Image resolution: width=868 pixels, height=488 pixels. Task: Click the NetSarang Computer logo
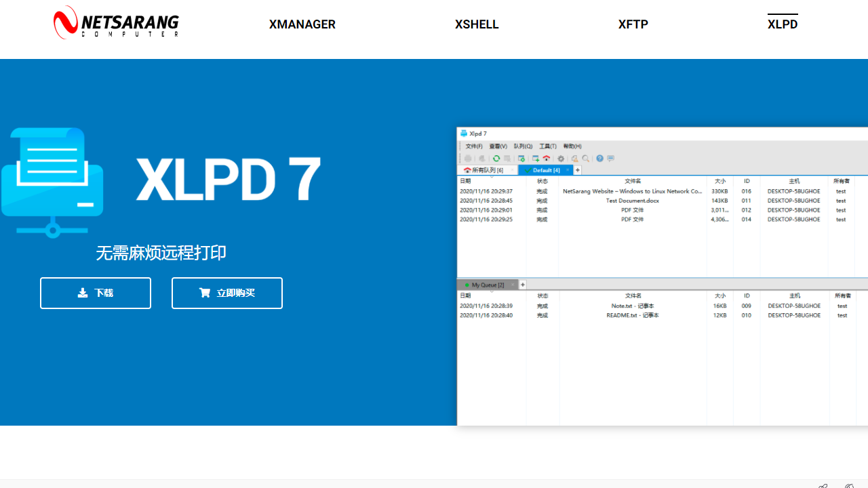(116, 22)
